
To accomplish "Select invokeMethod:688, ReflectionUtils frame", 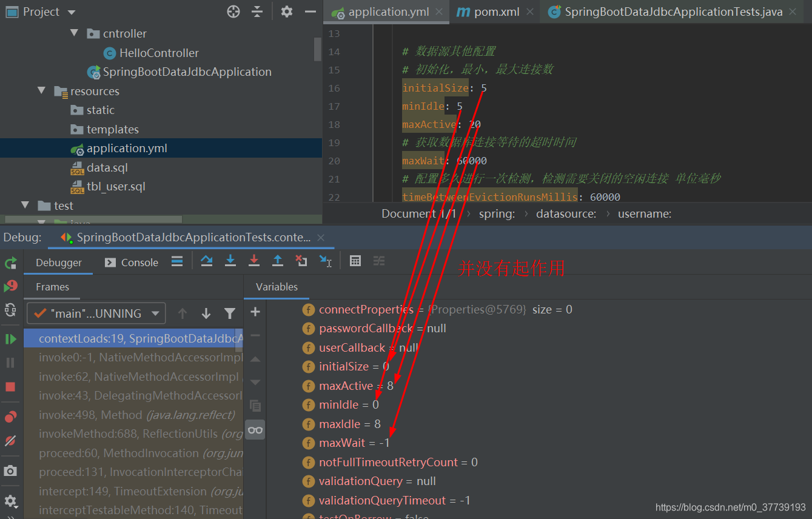I will point(133,434).
